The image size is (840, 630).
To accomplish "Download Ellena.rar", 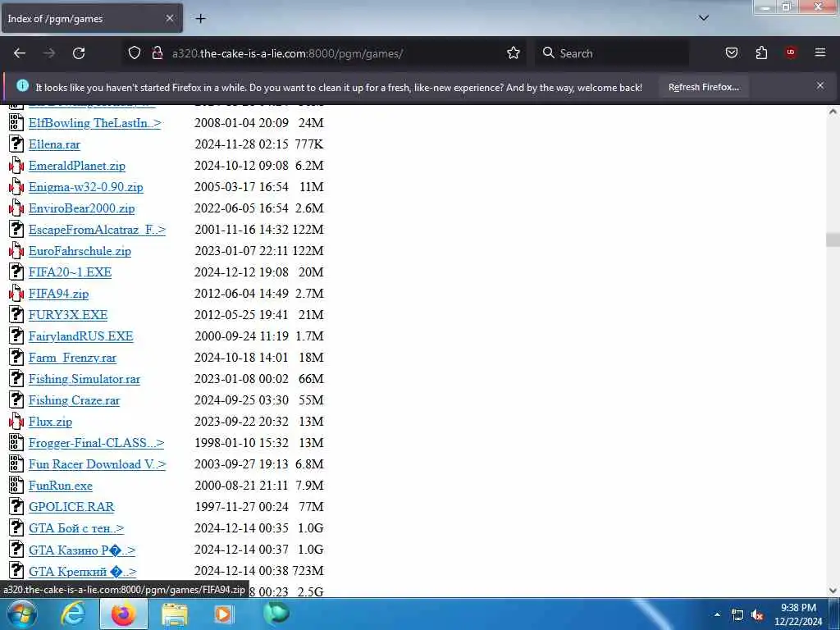I will pos(54,144).
